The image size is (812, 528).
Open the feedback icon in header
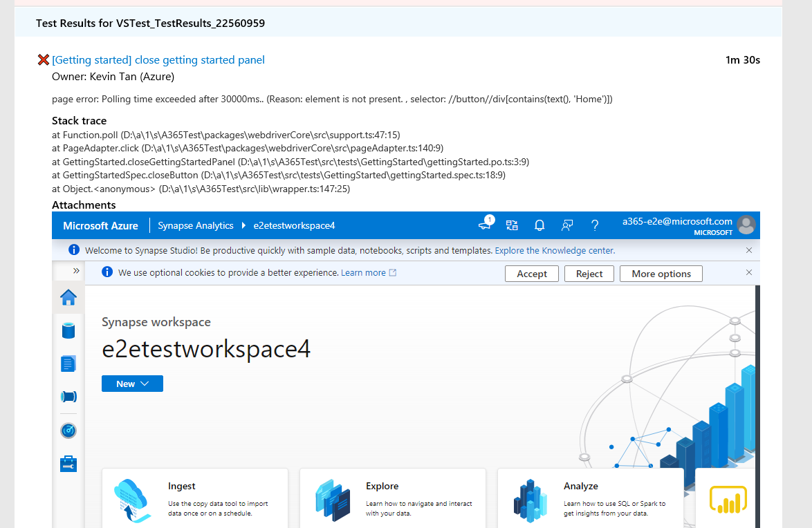pyautogui.click(x=567, y=225)
